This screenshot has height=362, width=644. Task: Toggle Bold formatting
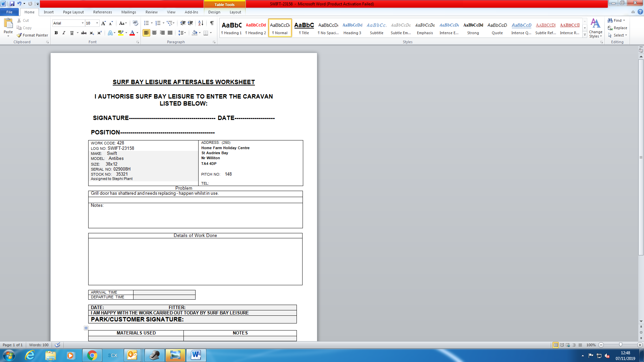[x=56, y=33]
